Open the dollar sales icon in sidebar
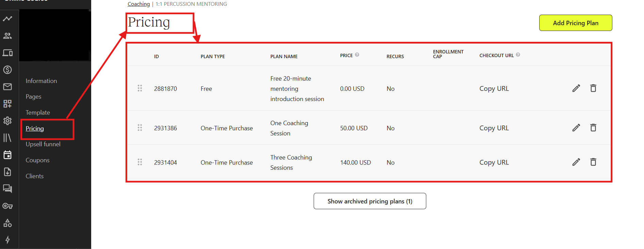 pyautogui.click(x=7, y=70)
